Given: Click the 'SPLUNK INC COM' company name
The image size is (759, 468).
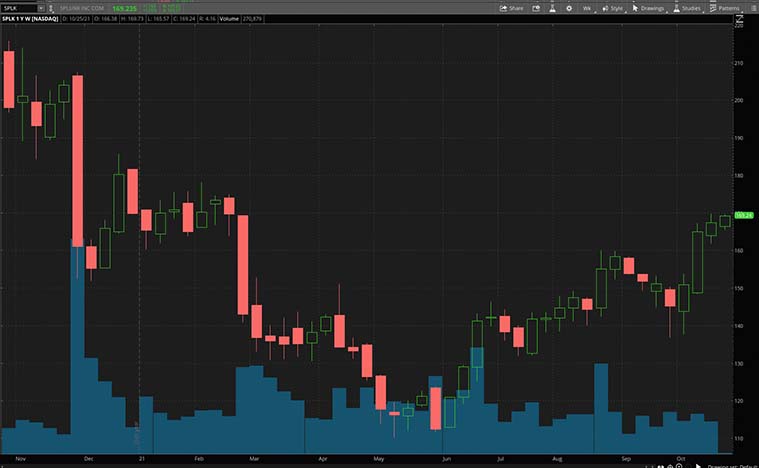Looking at the screenshot, I should coord(82,8).
